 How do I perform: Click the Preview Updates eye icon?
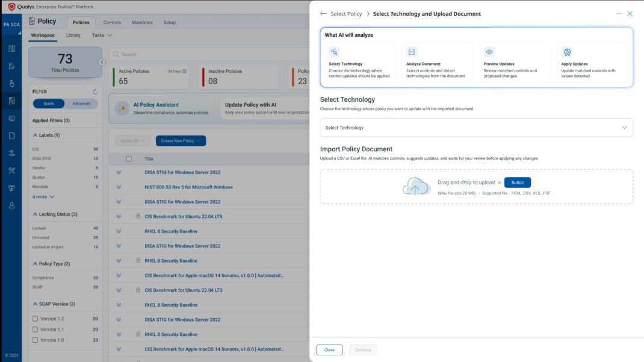point(489,52)
